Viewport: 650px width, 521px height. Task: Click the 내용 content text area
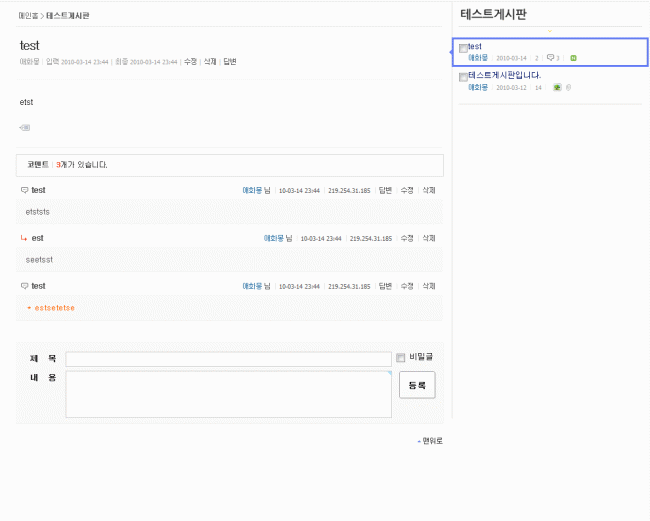(x=228, y=394)
